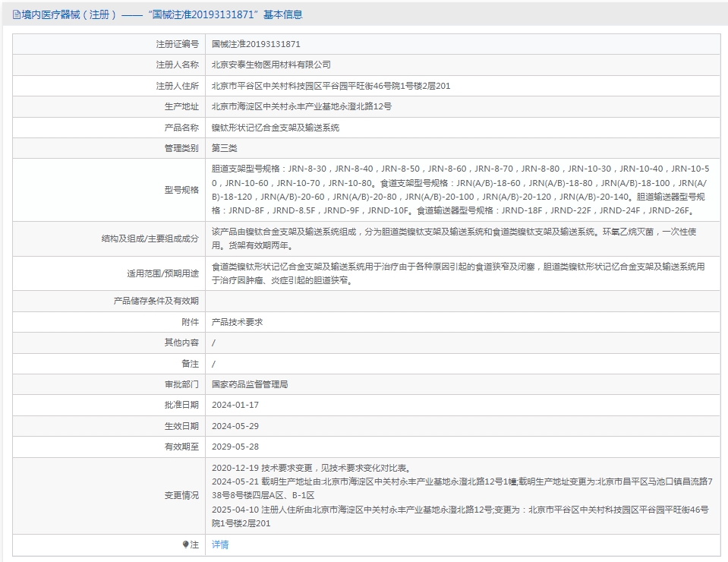Click the 产品技术要求 attachment text
The height and width of the screenshot is (562, 728).
pyautogui.click(x=237, y=322)
